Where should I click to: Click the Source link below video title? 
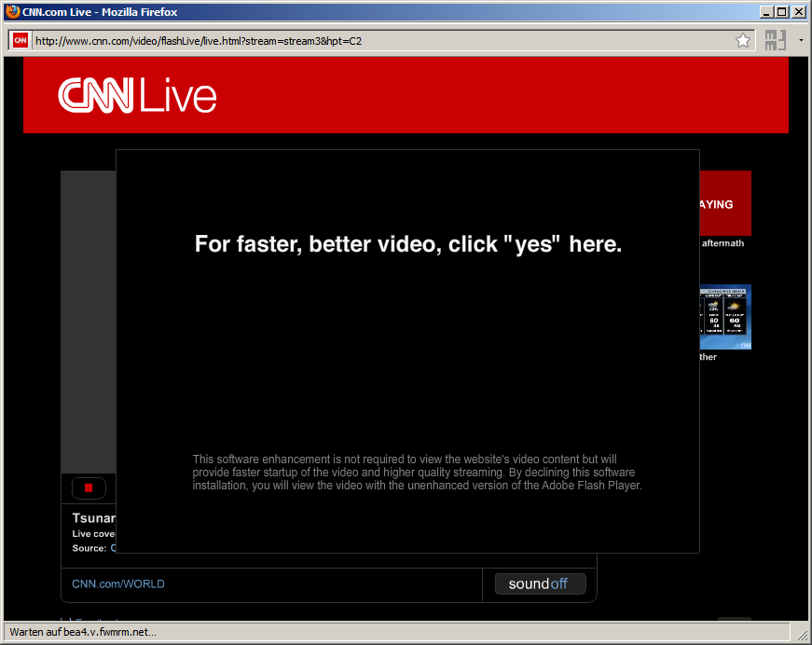(113, 548)
